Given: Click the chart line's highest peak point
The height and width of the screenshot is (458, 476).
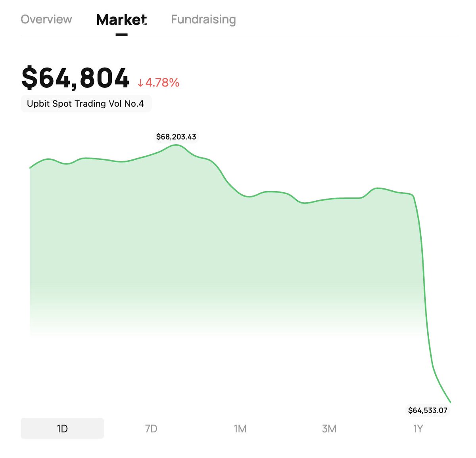Looking at the screenshot, I should [177, 145].
